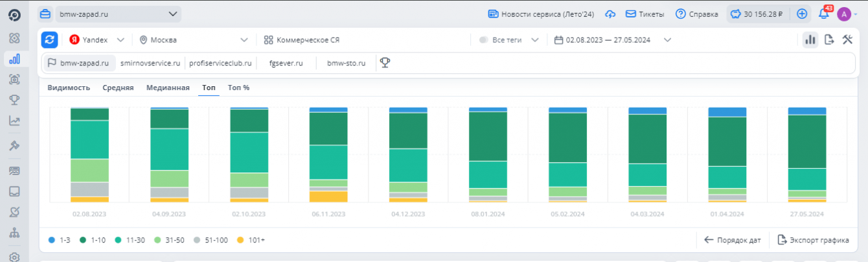Switch to bar chart view icon
This screenshot has width=868, height=262.
click(810, 40)
